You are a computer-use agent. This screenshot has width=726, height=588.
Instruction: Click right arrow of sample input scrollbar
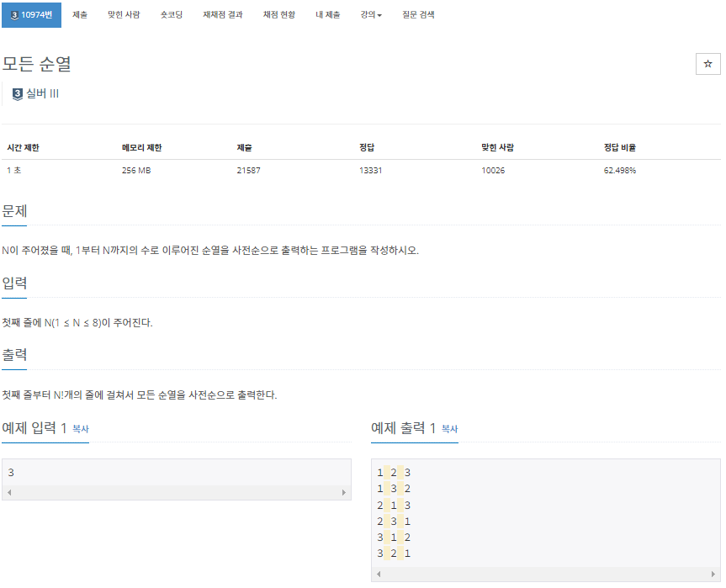click(343, 493)
